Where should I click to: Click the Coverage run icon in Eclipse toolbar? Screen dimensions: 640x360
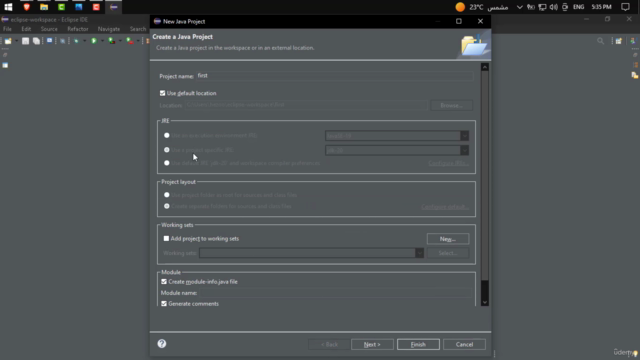click(111, 41)
